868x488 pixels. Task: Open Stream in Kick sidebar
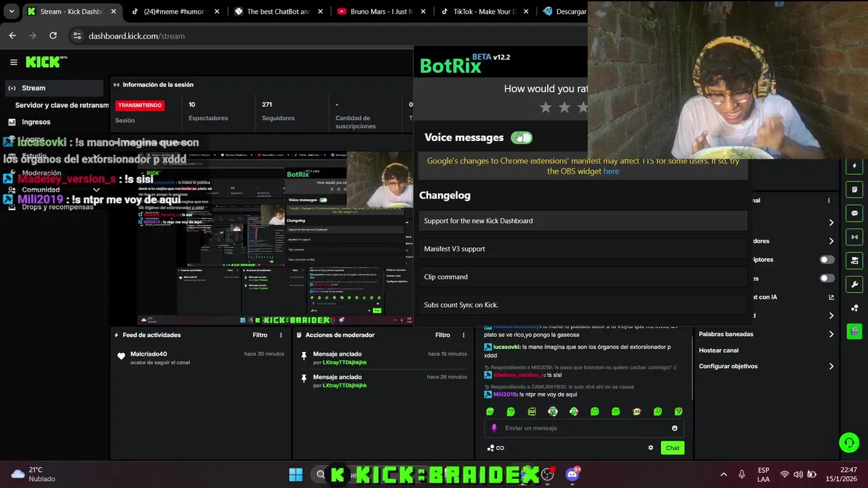click(x=54, y=88)
